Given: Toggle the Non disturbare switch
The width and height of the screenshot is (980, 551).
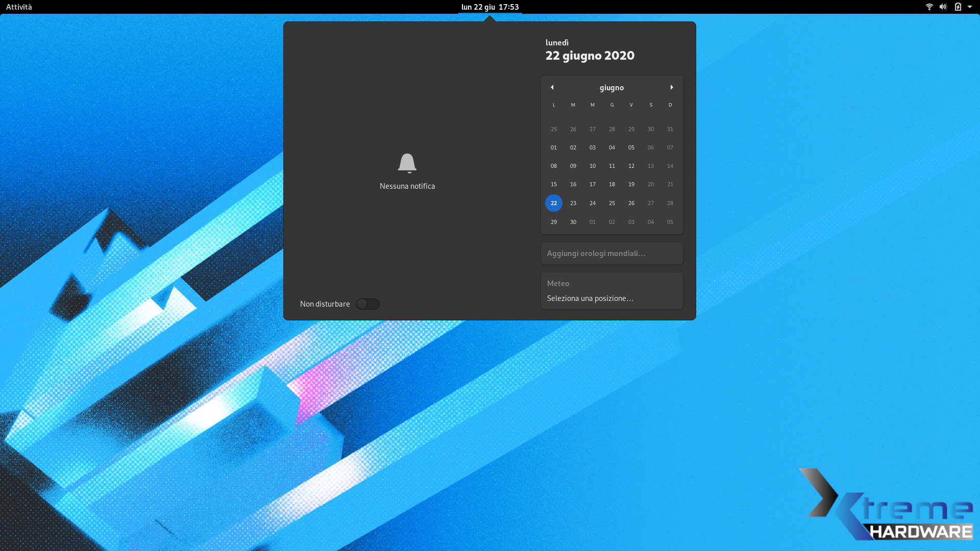Looking at the screenshot, I should coord(367,304).
